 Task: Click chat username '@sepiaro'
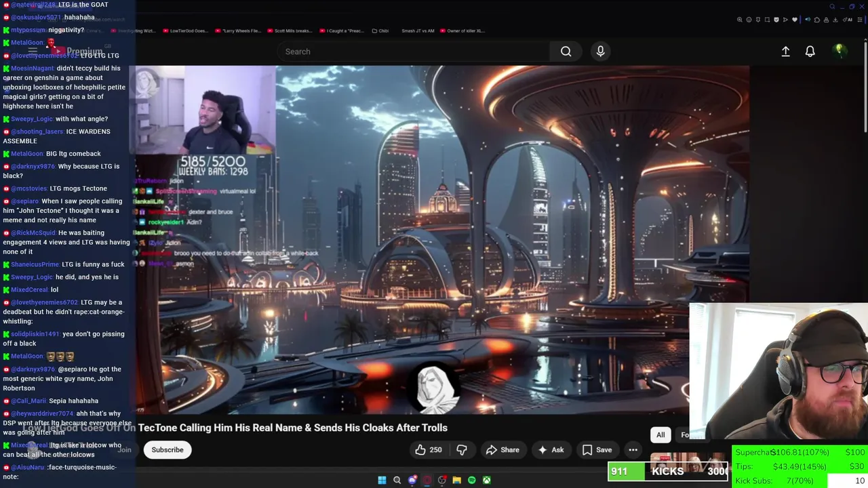click(x=24, y=201)
